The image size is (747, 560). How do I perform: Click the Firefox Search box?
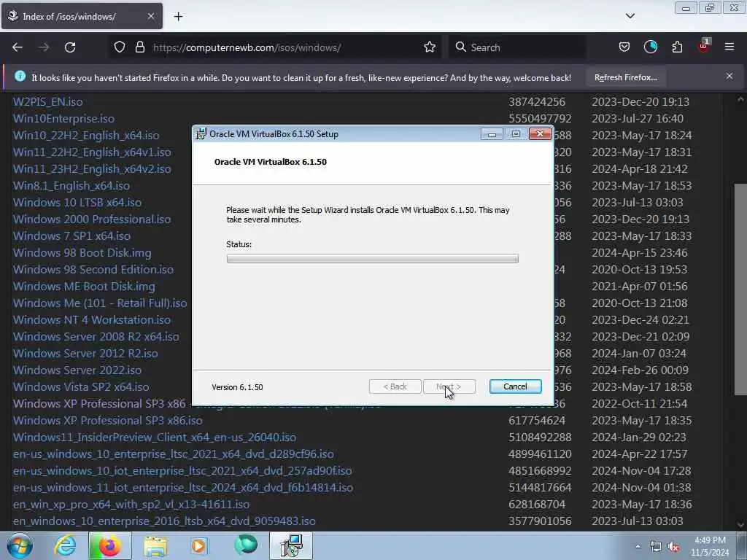(517, 47)
